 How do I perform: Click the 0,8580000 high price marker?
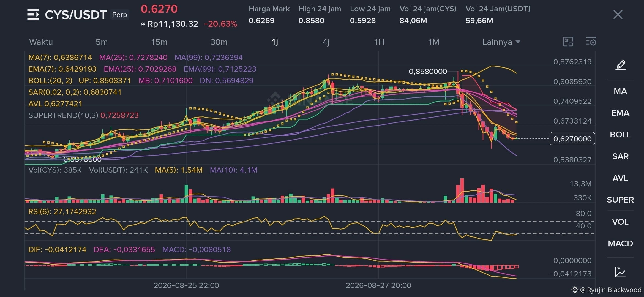pos(428,72)
